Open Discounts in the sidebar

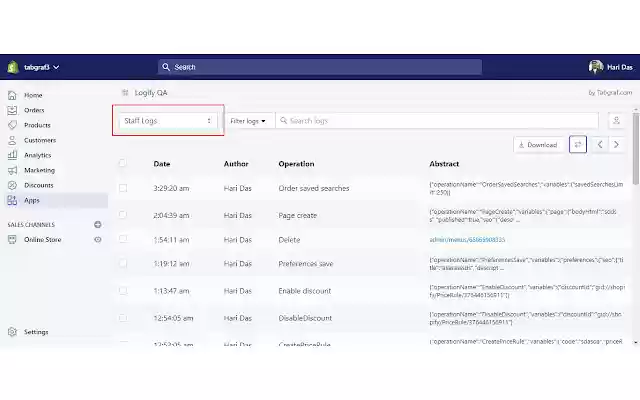coord(39,185)
